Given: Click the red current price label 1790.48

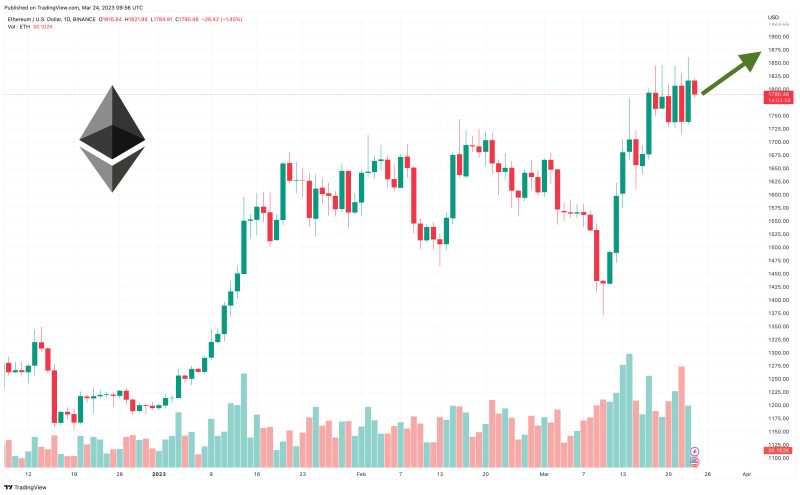Looking at the screenshot, I should click(779, 94).
